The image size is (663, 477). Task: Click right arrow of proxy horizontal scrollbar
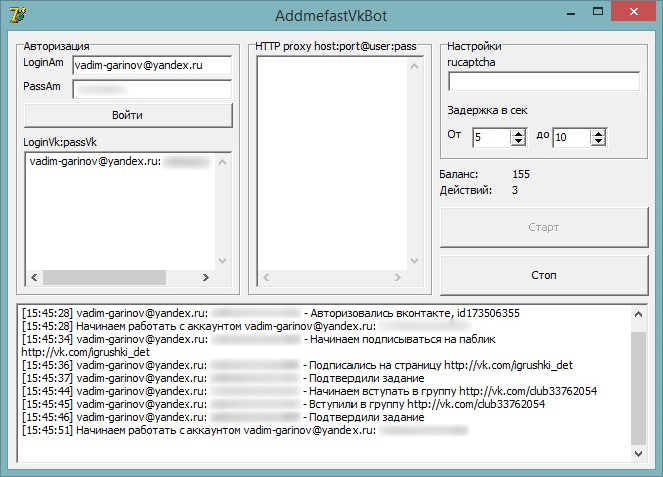(x=397, y=277)
